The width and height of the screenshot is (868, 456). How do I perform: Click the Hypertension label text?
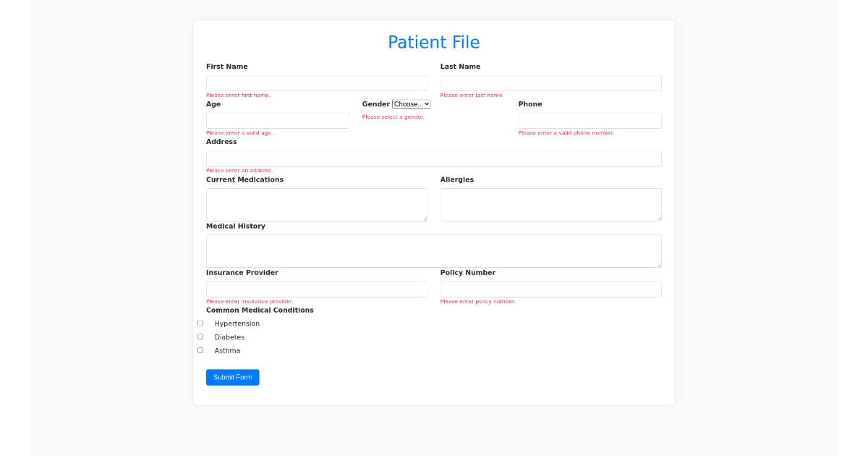pyautogui.click(x=237, y=324)
